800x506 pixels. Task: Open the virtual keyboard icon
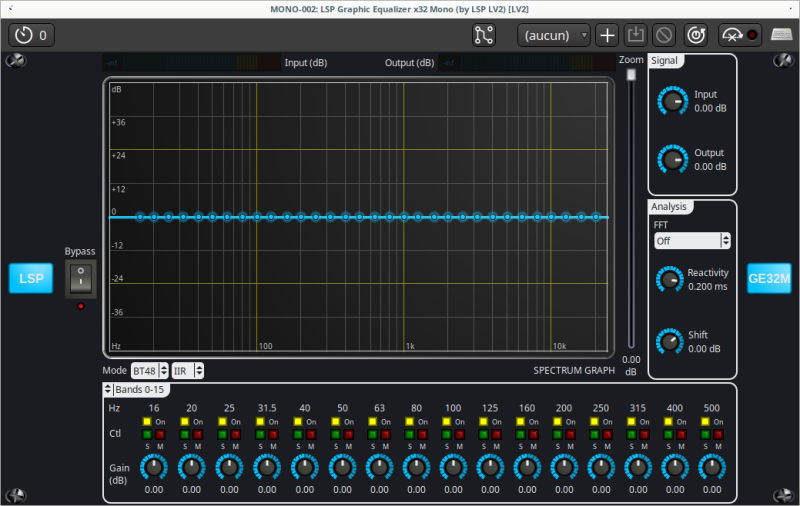pyautogui.click(x=781, y=35)
